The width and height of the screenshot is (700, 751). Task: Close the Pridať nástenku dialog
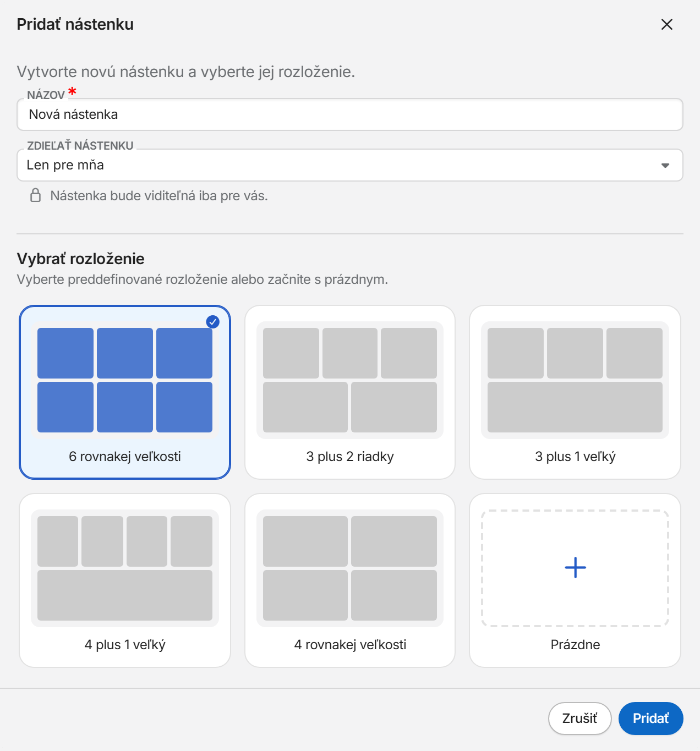click(x=666, y=24)
